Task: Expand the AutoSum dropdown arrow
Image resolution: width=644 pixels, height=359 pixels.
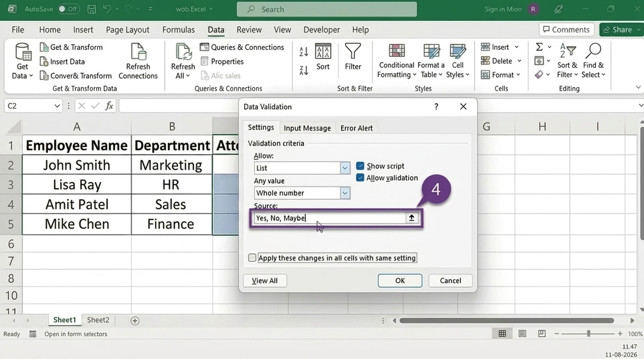Action: tap(549, 47)
